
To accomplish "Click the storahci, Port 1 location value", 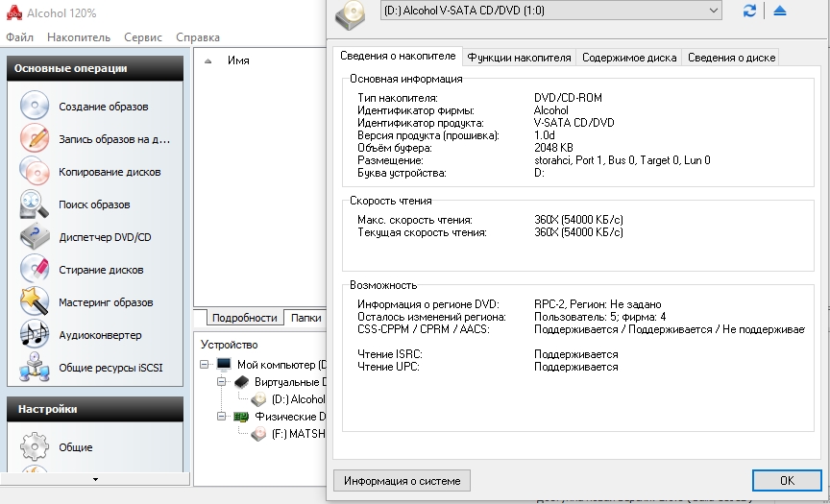I will (622, 160).
